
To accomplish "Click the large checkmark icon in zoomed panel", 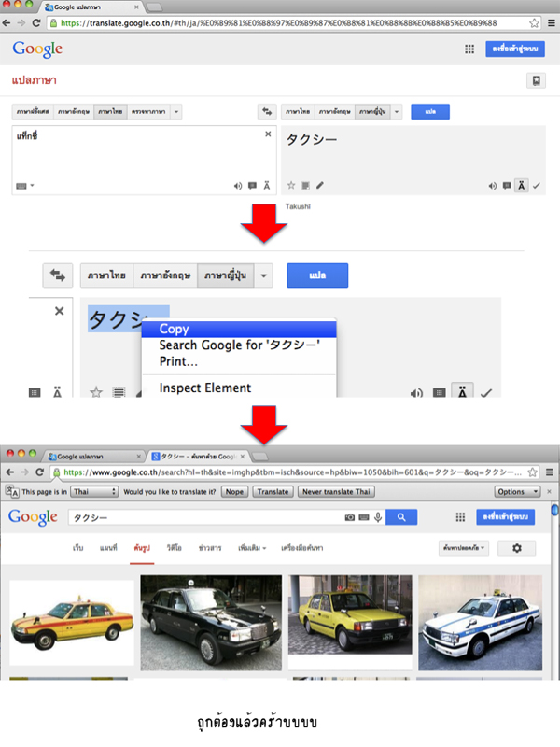I will (486, 392).
